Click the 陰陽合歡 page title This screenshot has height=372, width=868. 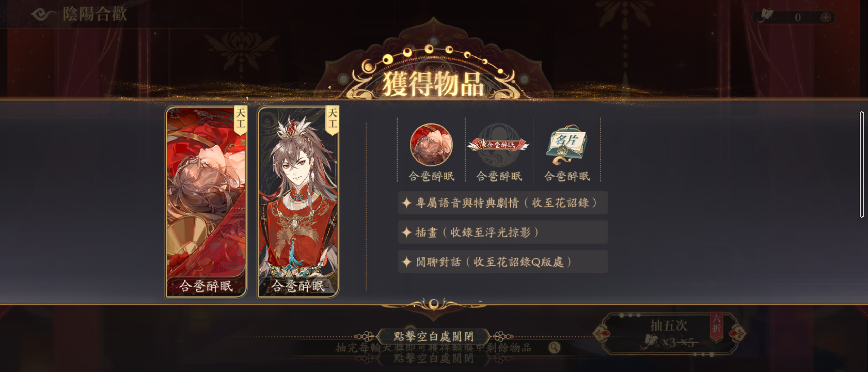point(95,14)
